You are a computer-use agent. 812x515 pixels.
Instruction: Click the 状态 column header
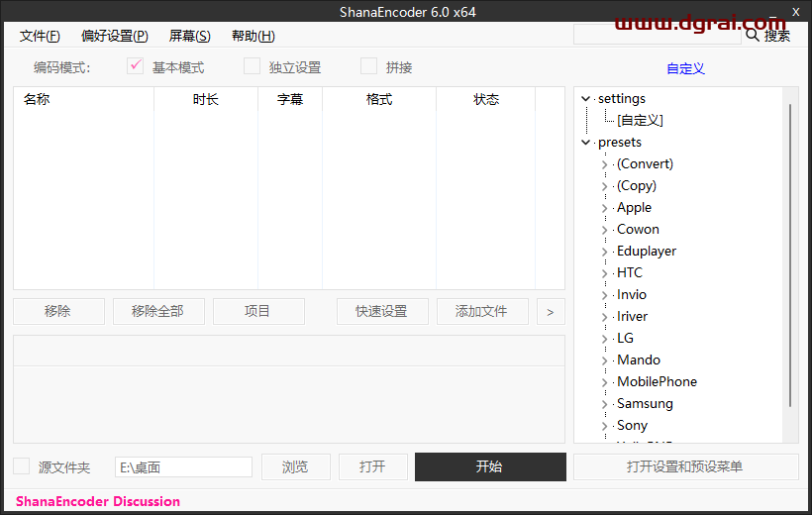coord(486,99)
